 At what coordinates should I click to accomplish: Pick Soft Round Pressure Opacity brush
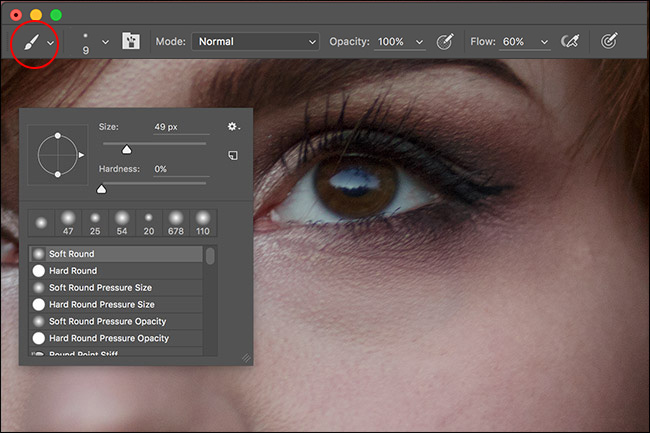point(116,321)
